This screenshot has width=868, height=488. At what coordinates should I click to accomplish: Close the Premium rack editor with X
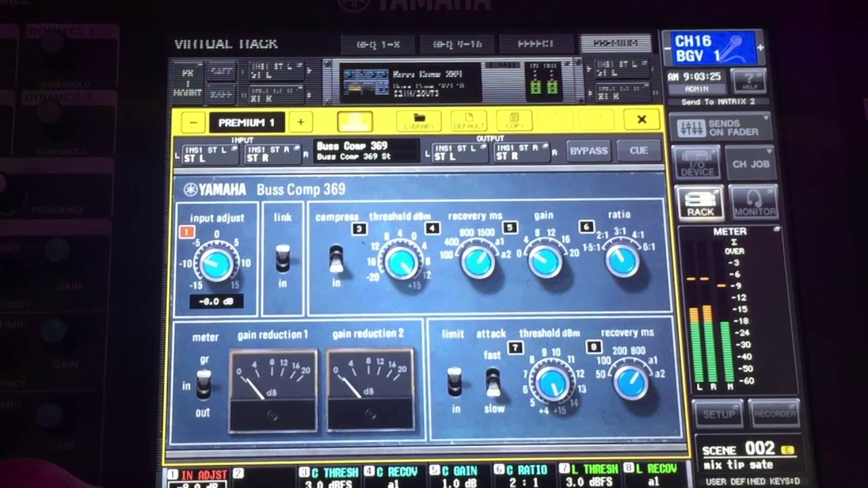point(642,120)
